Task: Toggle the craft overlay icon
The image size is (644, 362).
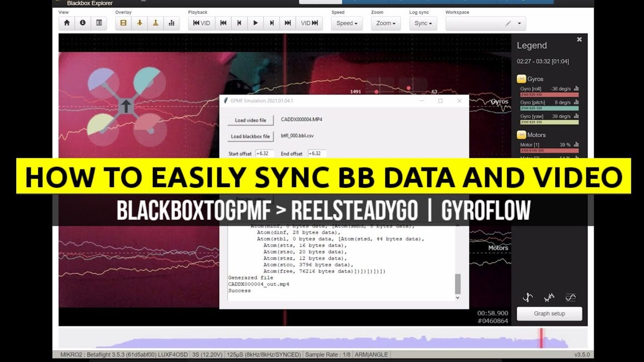Action: pos(139,23)
